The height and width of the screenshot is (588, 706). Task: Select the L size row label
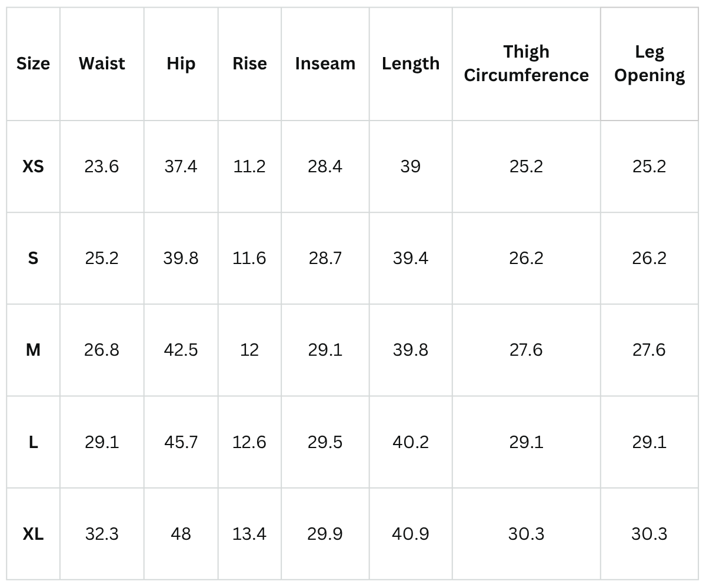[x=33, y=442]
